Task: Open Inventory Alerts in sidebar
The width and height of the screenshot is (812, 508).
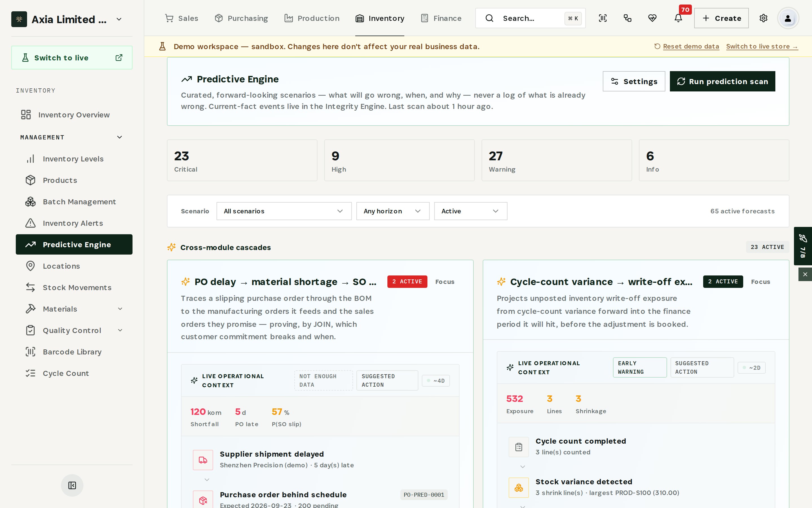Action: pos(74,223)
